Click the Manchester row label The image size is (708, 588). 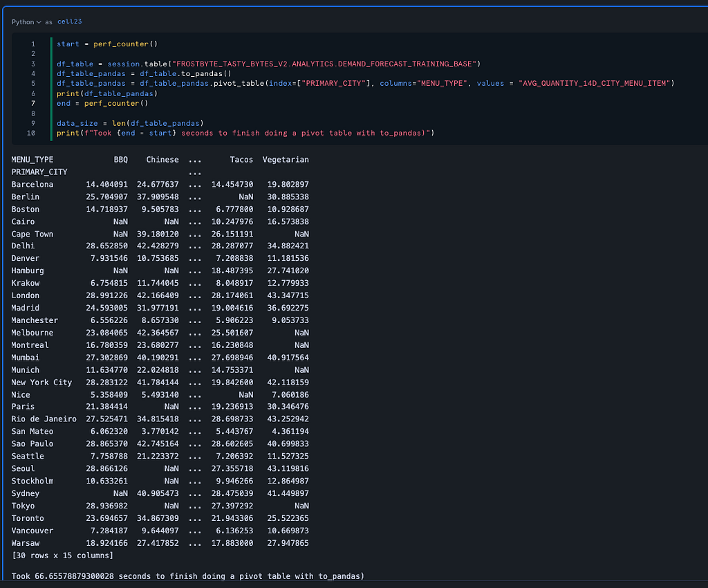pos(35,320)
